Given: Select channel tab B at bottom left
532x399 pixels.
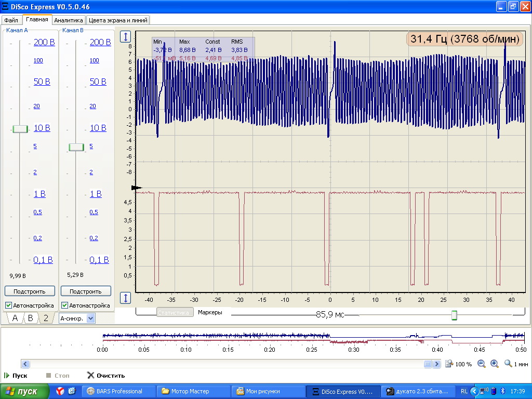Looking at the screenshot, I should 30,318.
